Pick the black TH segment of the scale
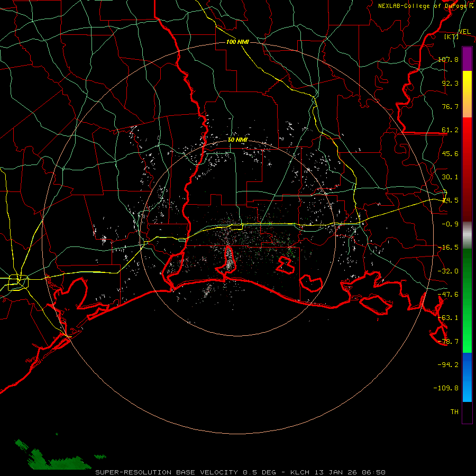 [467, 413]
